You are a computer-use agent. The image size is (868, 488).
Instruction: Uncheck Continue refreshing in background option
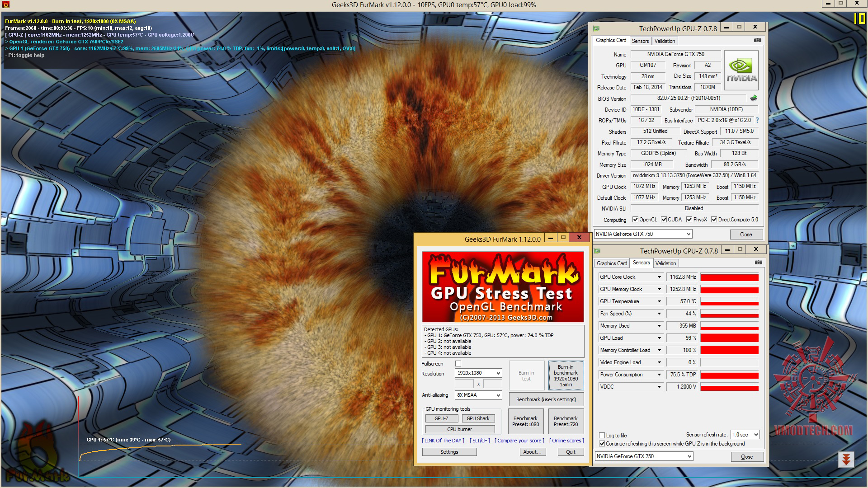pos(602,444)
